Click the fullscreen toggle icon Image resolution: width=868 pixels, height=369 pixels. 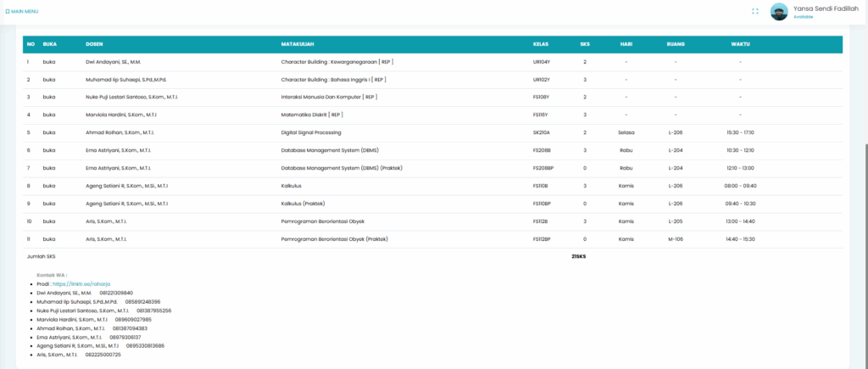tap(755, 11)
